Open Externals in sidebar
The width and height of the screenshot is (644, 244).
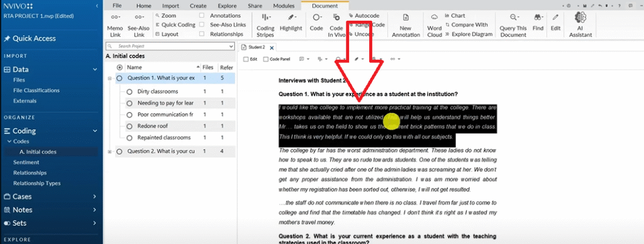[25, 101]
